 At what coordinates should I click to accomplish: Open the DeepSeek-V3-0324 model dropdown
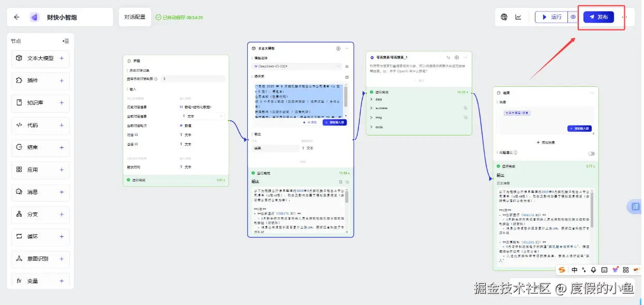click(297, 66)
